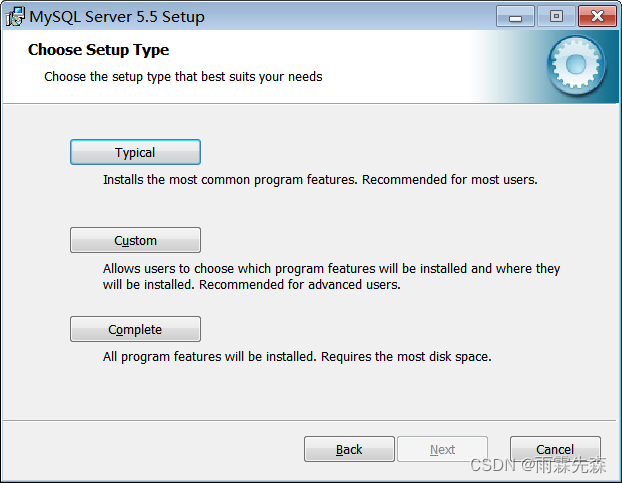Click the grayed-out Next button
The height and width of the screenshot is (483, 622).
pos(442,449)
